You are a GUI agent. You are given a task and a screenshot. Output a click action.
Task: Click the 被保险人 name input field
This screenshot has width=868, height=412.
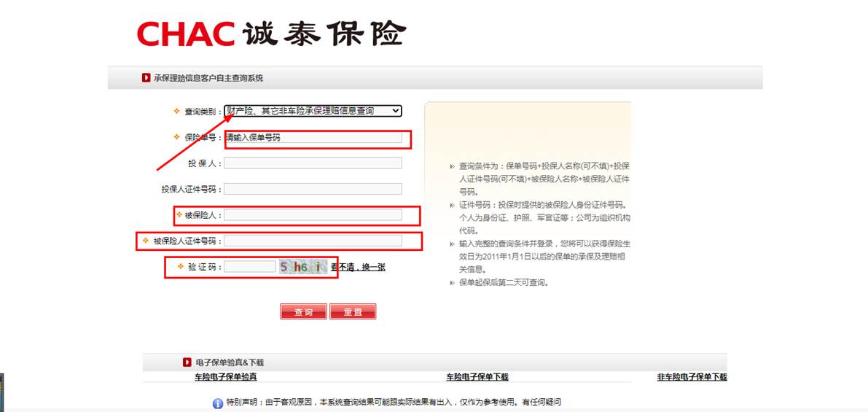(x=313, y=215)
